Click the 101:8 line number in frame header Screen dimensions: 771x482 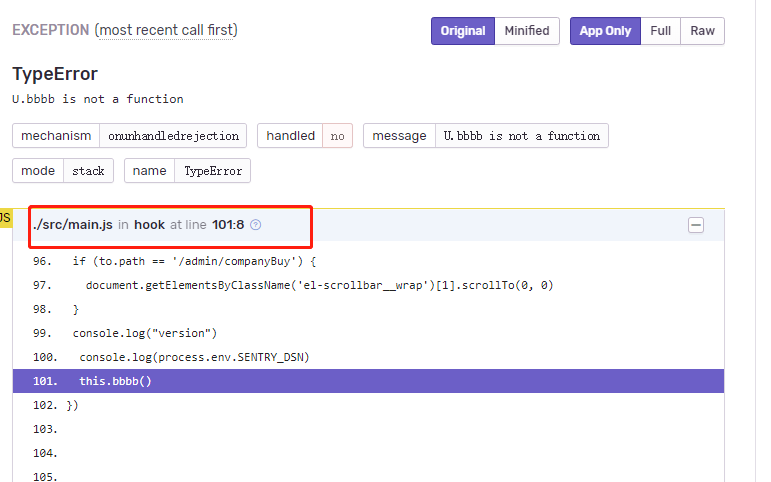(x=228, y=225)
